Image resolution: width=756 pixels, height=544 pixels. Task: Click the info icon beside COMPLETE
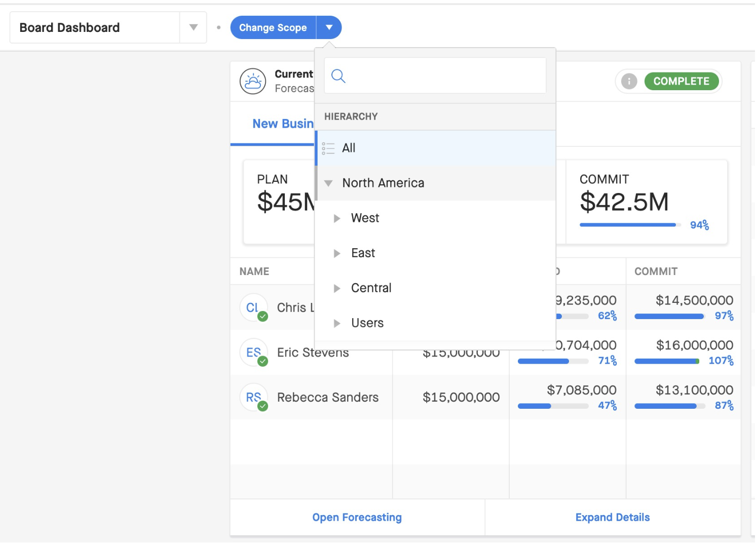coord(629,81)
